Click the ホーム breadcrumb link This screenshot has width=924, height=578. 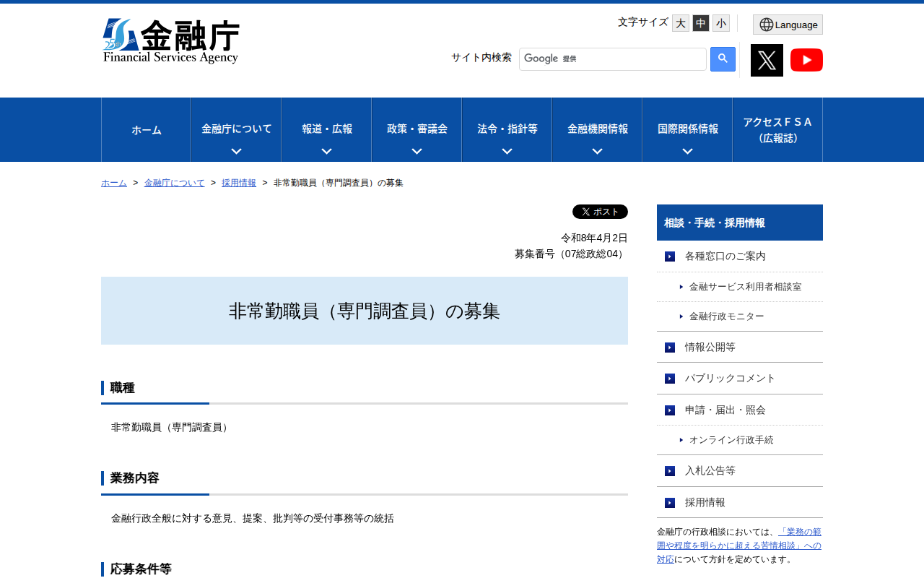click(x=114, y=183)
